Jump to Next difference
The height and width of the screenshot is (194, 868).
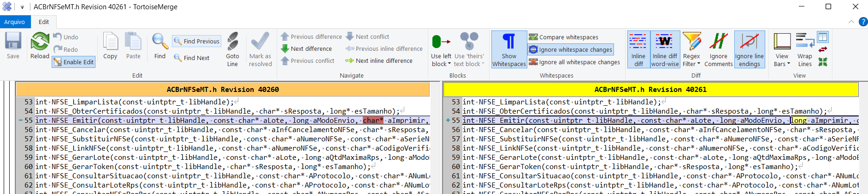[x=307, y=48]
